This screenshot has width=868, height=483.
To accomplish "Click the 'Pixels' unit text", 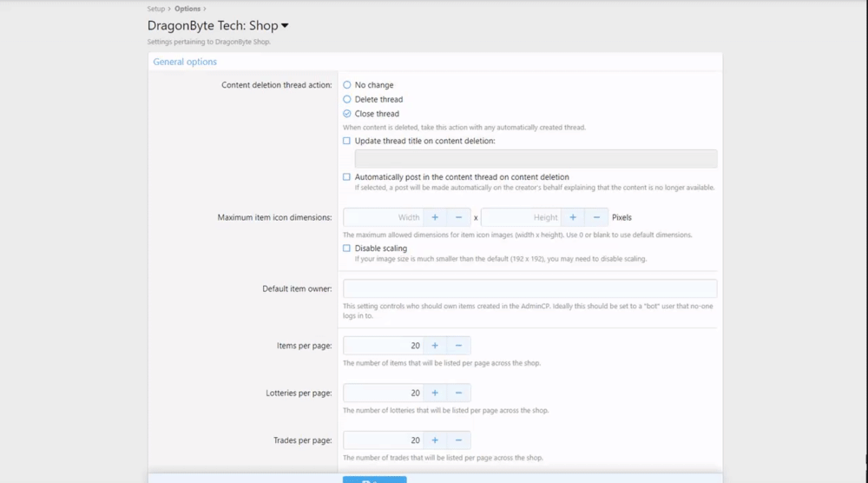I will (621, 218).
